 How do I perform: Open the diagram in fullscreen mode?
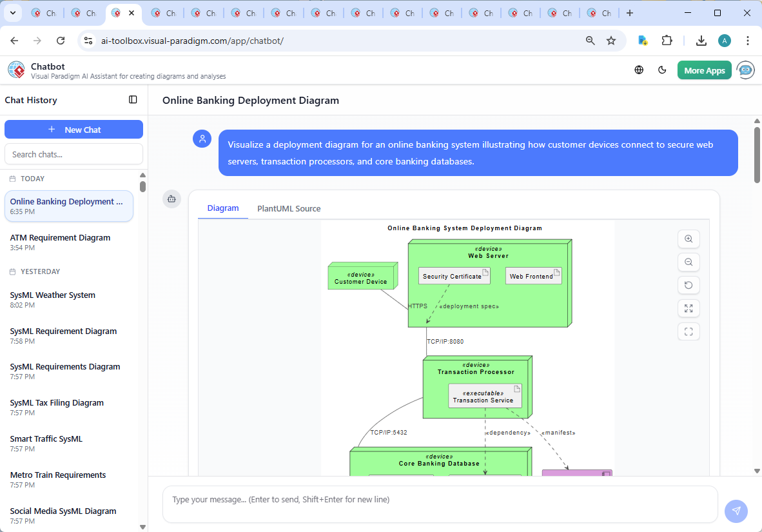(689, 331)
